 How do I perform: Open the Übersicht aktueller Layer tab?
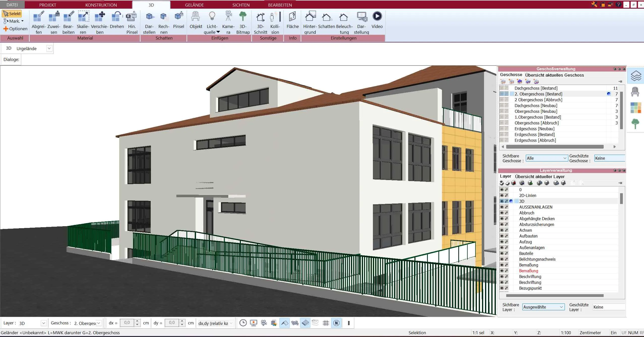(540, 176)
